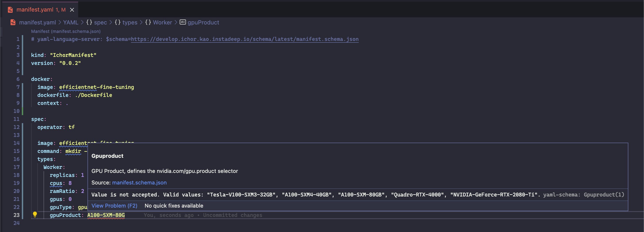Click the version value "0.0.2"
This screenshot has height=232, width=644.
tap(70, 63)
